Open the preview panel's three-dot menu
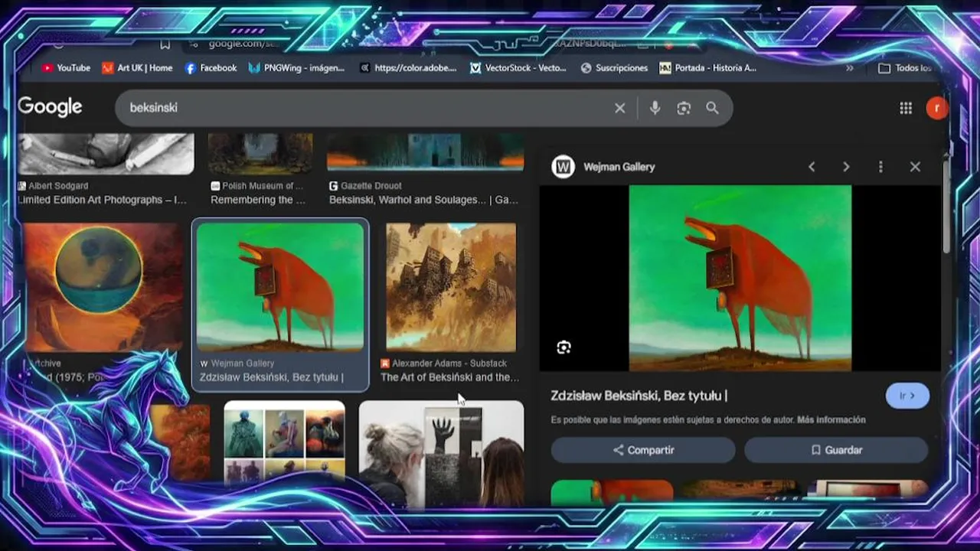This screenshot has height=551, width=980. 880,167
